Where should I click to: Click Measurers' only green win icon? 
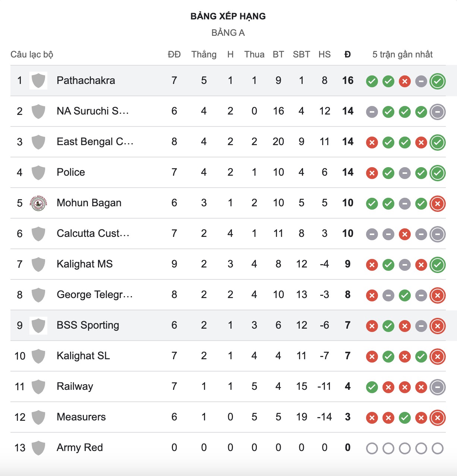coord(405,418)
